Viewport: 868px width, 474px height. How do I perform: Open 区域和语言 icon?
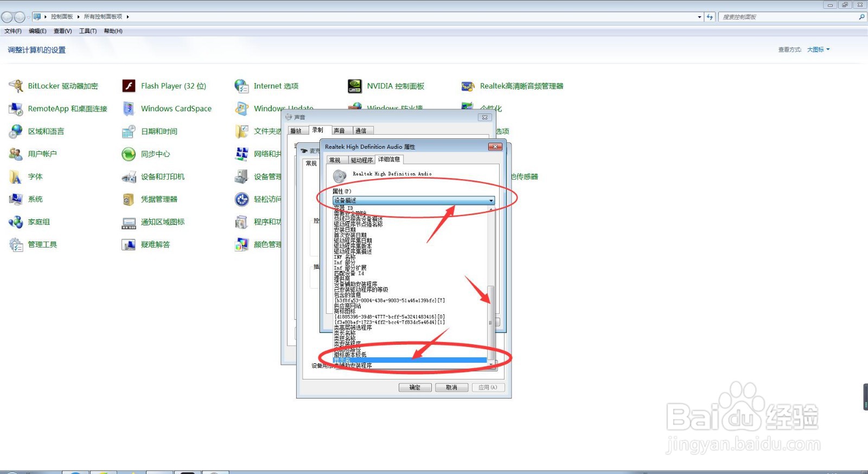[x=16, y=131]
